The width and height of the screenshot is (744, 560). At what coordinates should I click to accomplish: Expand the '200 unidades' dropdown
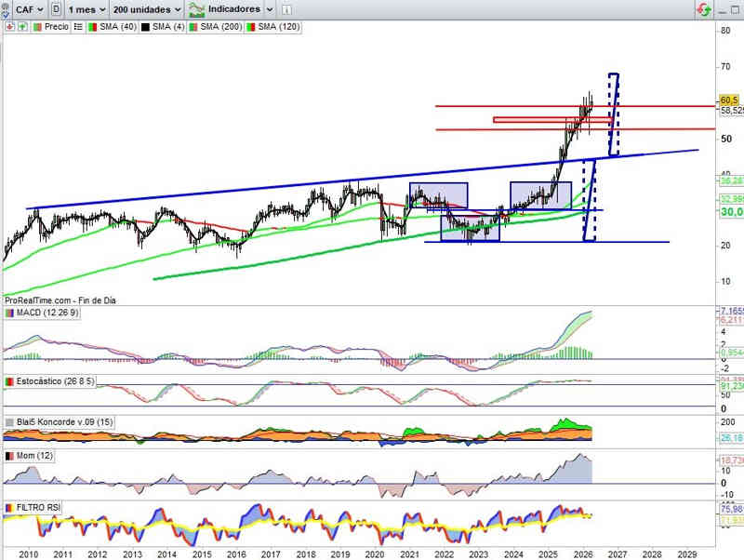click(x=145, y=8)
